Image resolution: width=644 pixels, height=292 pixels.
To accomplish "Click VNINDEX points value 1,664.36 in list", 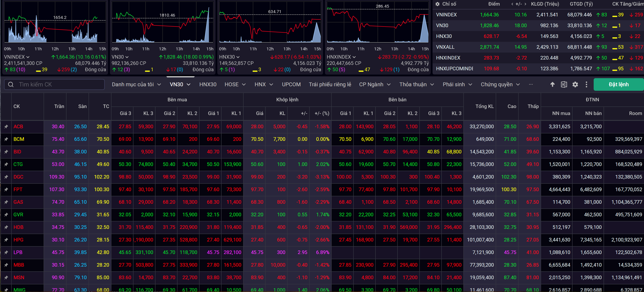I will pos(489,15).
